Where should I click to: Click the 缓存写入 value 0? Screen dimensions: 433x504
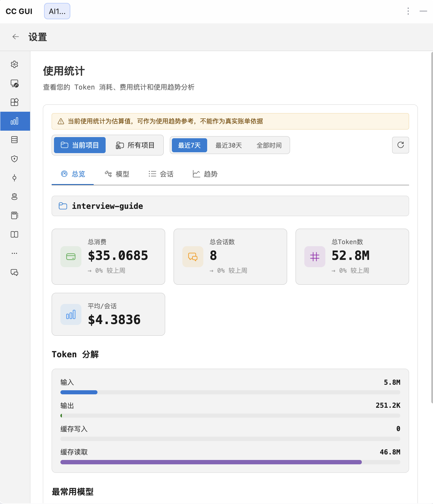click(x=398, y=429)
